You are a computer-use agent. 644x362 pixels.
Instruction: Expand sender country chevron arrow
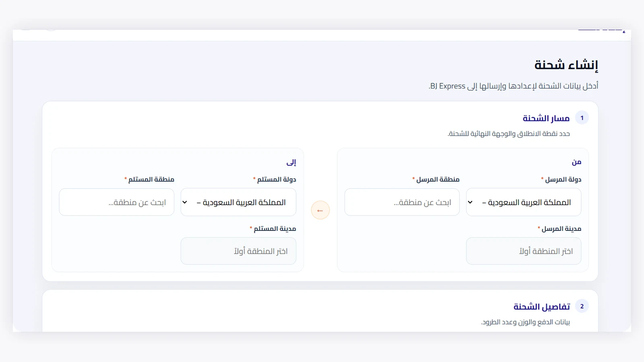[470, 202]
